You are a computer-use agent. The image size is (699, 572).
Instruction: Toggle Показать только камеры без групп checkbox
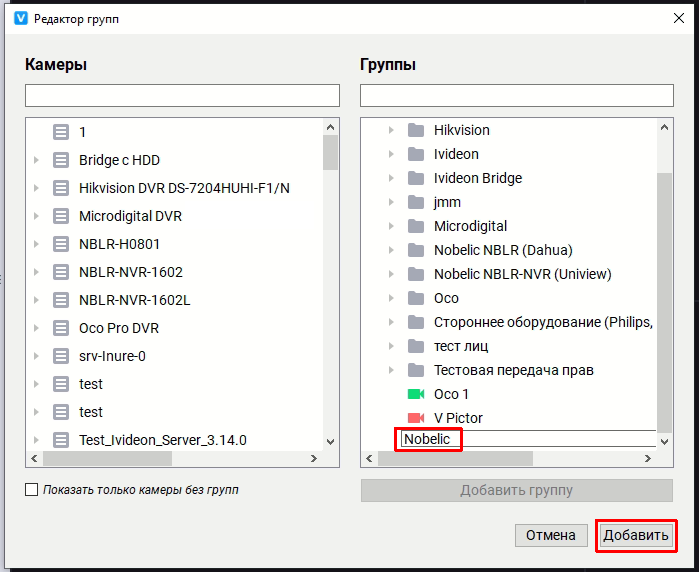[31, 490]
